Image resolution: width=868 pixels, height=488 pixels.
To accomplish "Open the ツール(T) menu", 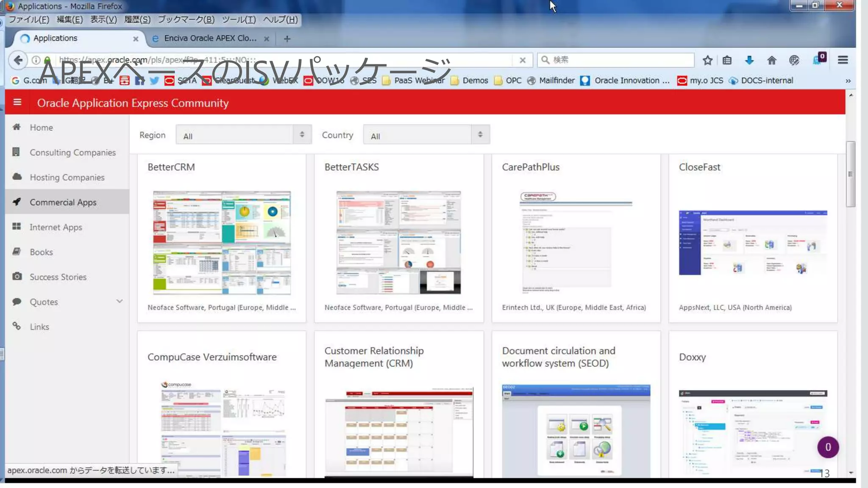I will [x=239, y=19].
